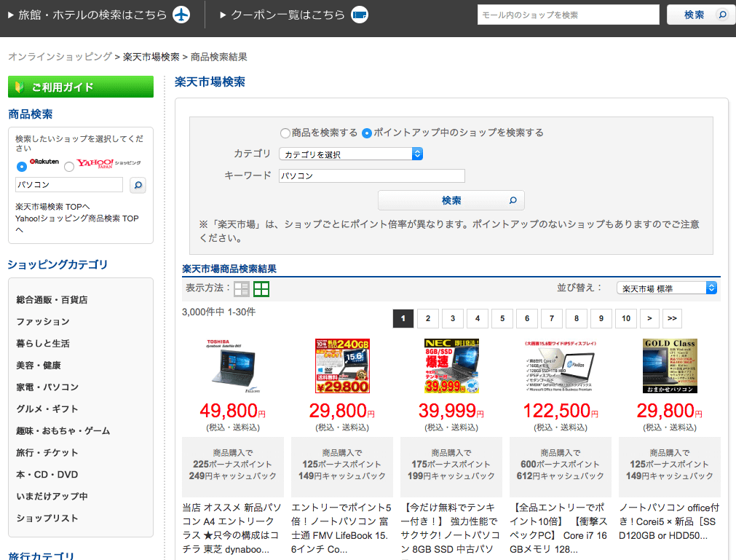Open the ご利用ガイド green banner
Screen dimensions: 736x560
(x=81, y=87)
